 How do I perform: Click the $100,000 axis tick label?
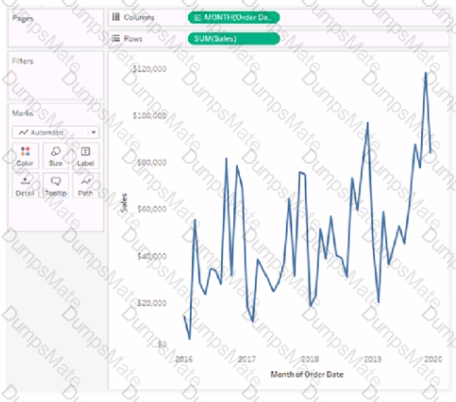pos(149,115)
